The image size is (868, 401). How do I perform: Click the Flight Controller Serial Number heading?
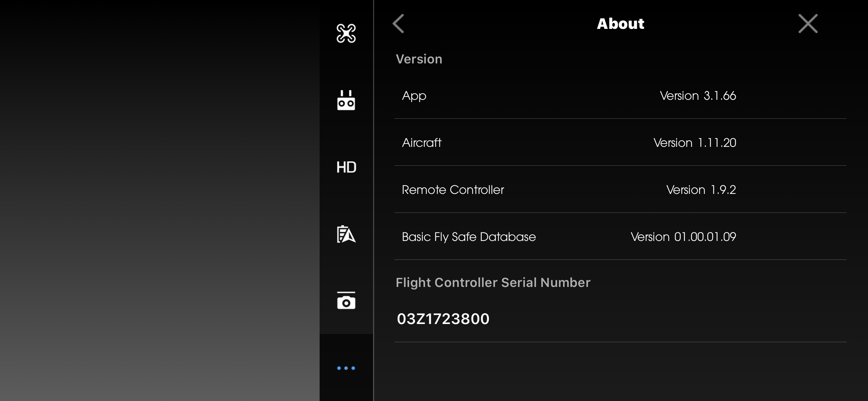pos(493,283)
